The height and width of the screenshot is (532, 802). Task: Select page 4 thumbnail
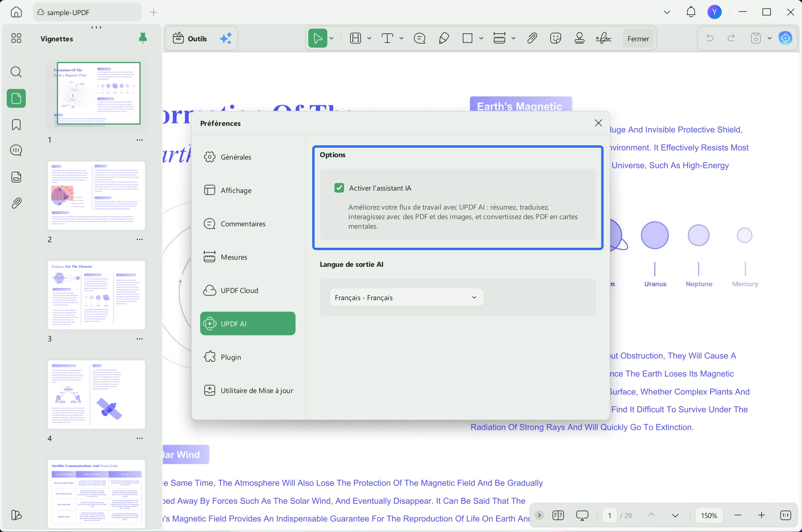point(97,395)
